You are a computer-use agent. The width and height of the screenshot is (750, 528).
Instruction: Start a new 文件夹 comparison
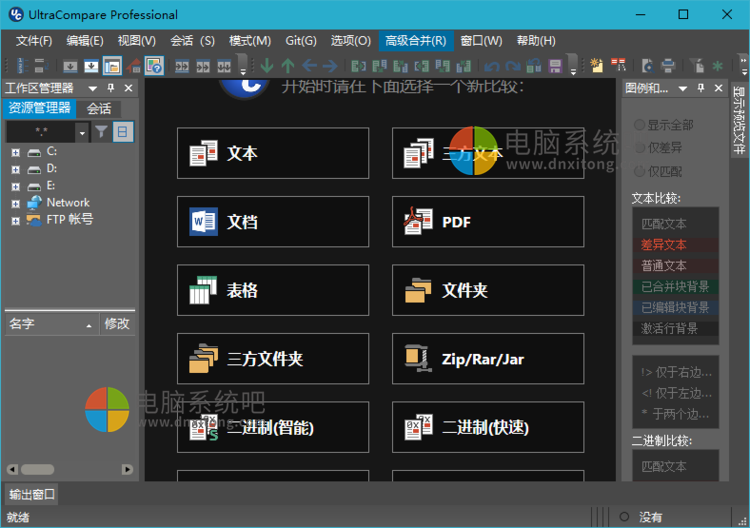tap(488, 290)
